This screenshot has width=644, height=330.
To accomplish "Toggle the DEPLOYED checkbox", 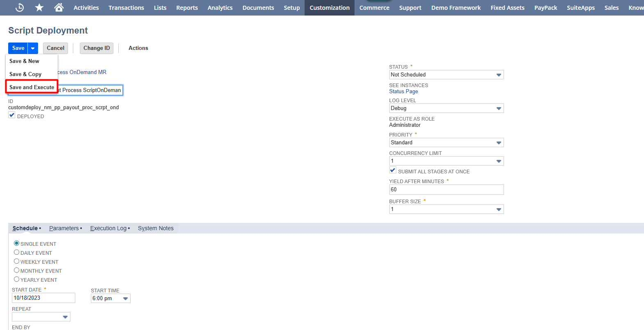I will pyautogui.click(x=12, y=116).
